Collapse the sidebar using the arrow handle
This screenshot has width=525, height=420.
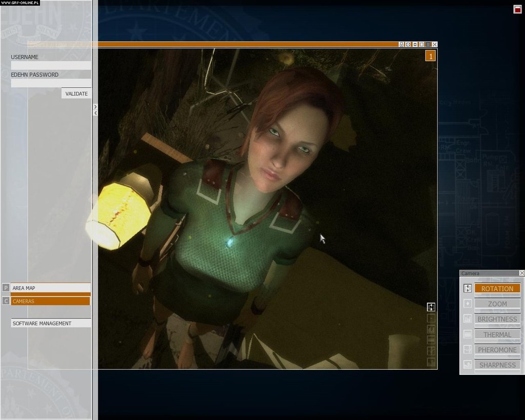[x=95, y=110]
